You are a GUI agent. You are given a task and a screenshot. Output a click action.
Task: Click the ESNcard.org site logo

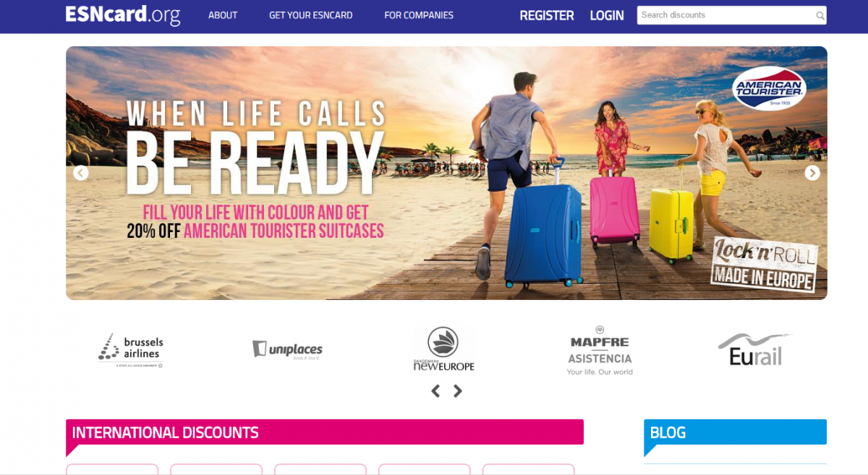(x=123, y=14)
